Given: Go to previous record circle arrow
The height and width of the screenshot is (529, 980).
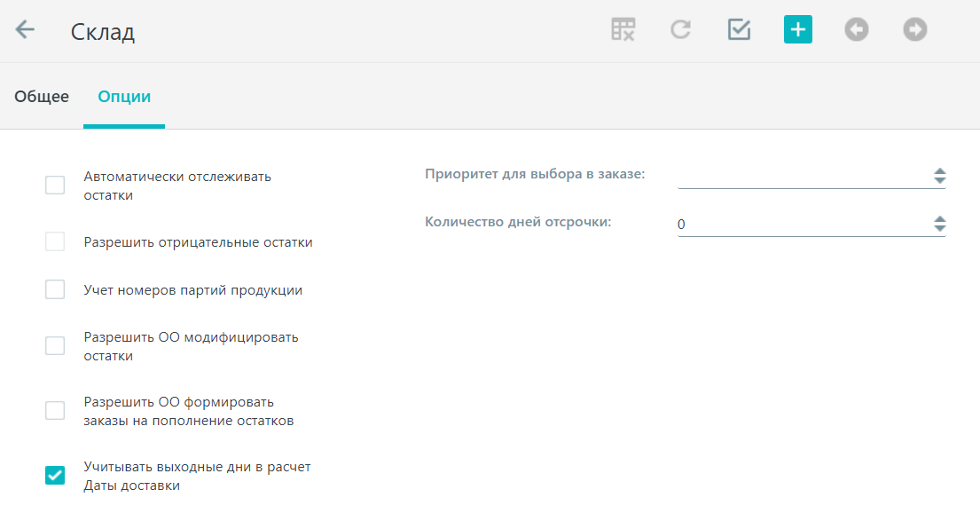Looking at the screenshot, I should click(x=856, y=29).
